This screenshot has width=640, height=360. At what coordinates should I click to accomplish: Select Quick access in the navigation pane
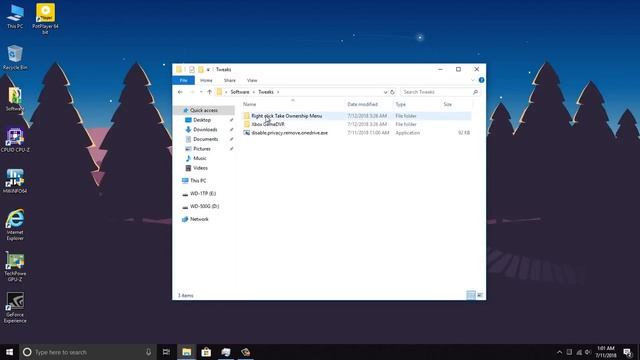coord(204,110)
